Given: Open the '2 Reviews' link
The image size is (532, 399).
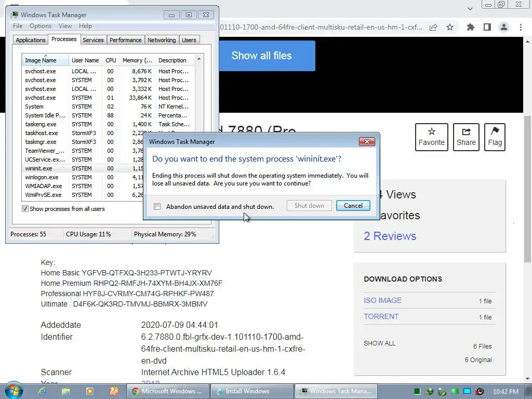Looking at the screenshot, I should tap(390, 236).
